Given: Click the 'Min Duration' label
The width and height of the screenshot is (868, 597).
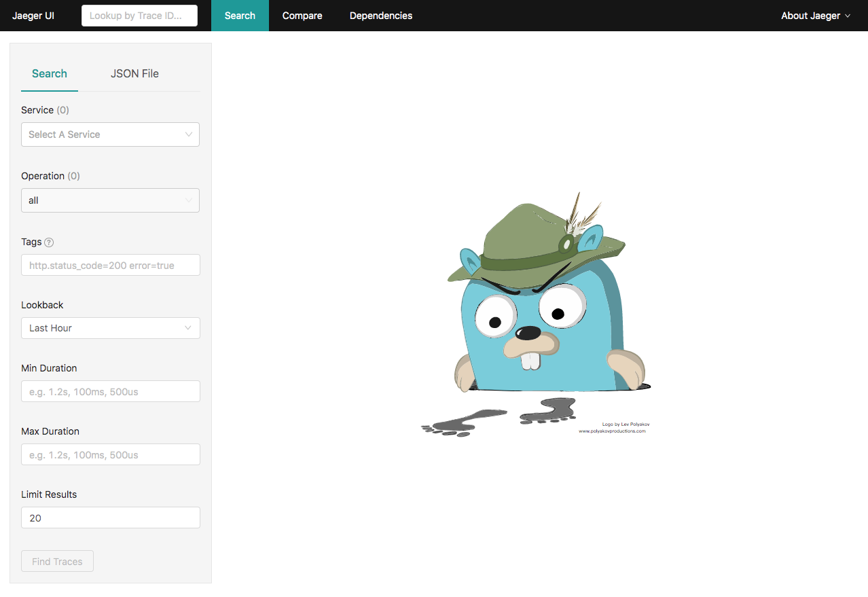Looking at the screenshot, I should click(49, 368).
